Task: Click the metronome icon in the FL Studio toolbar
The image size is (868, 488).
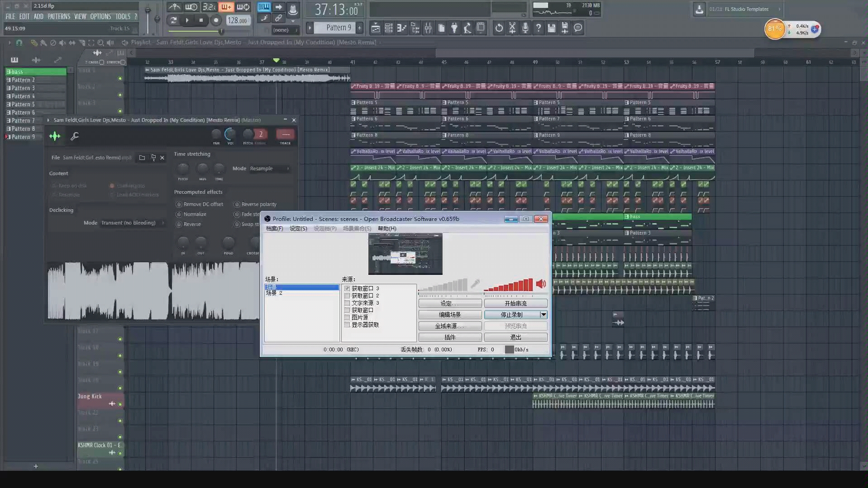Action: point(174,7)
